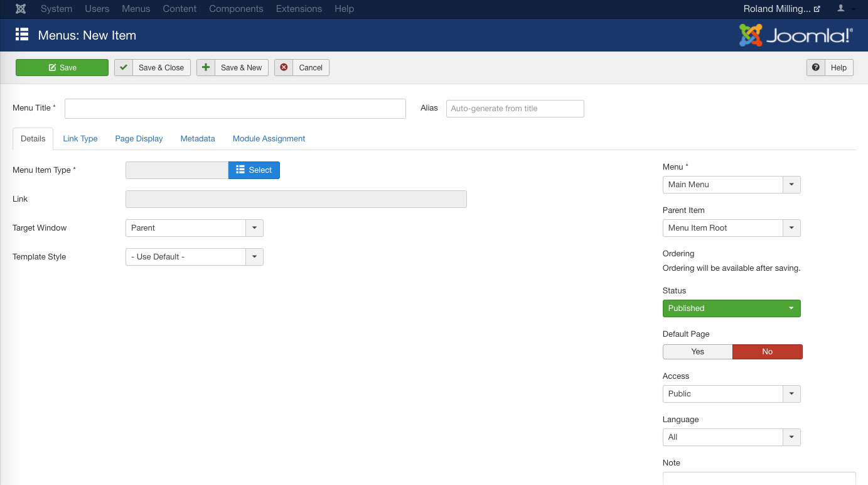
Task: Click the Note input field
Action: [759, 478]
